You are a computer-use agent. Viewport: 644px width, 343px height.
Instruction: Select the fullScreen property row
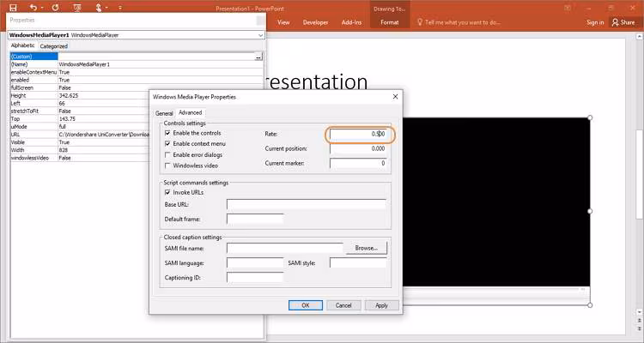136,87
